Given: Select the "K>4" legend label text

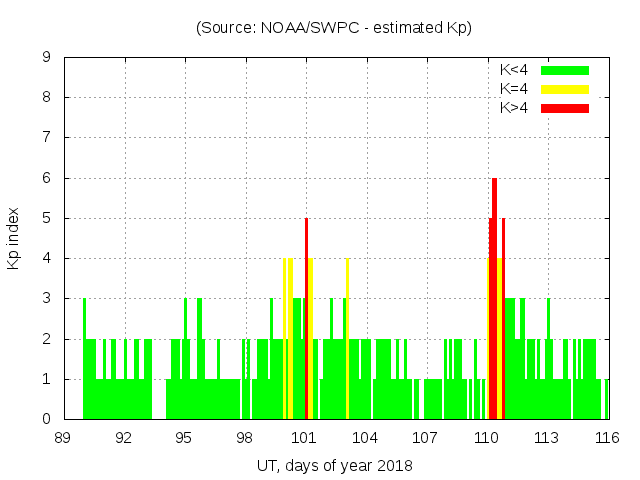Looking at the screenshot, I should pyautogui.click(x=514, y=108).
